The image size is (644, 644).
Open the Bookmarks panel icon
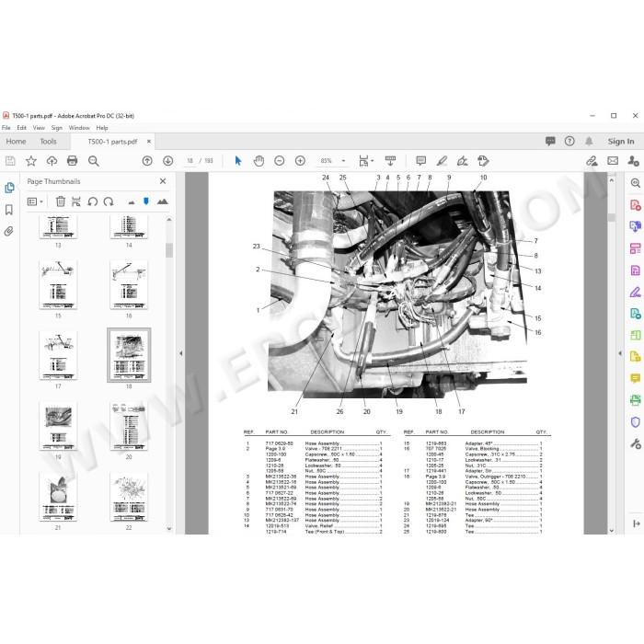point(9,210)
